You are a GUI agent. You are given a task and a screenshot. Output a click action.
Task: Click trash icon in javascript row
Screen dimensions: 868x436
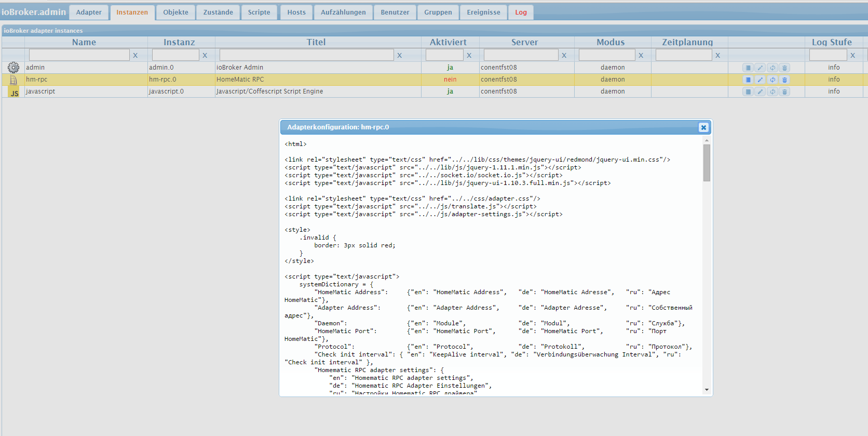(785, 91)
